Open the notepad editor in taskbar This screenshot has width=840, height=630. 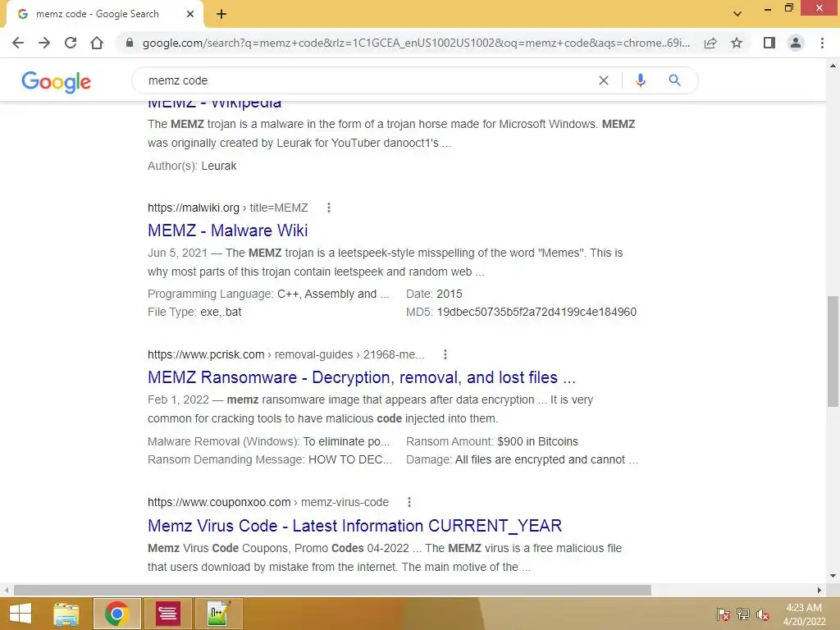coord(218,614)
